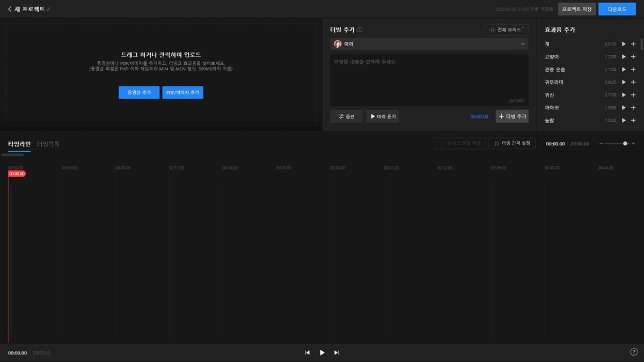Open the 전체 보이스 voice list

click(507, 30)
